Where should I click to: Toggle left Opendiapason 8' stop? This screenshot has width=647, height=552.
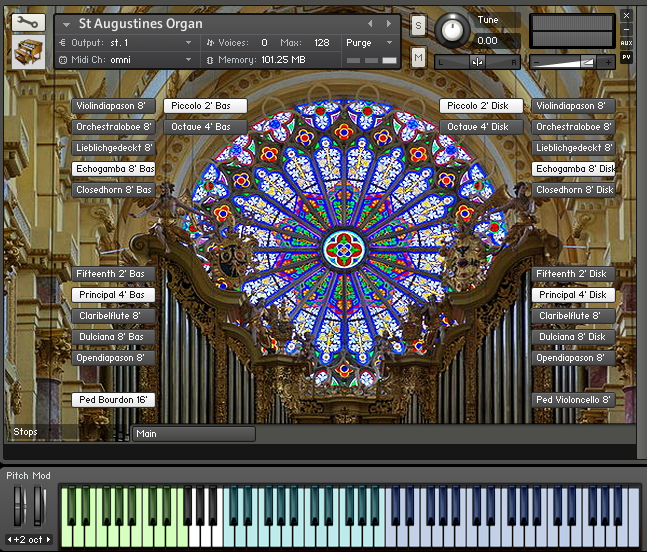coord(113,358)
